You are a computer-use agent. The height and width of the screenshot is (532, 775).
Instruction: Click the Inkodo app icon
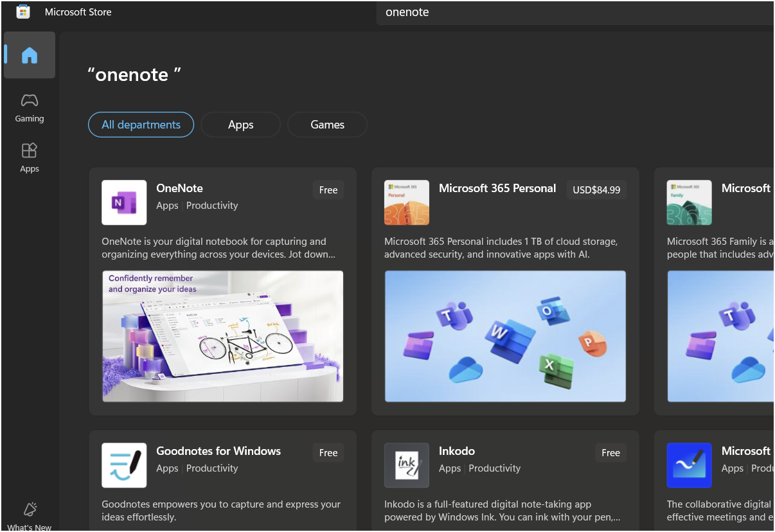(x=407, y=465)
